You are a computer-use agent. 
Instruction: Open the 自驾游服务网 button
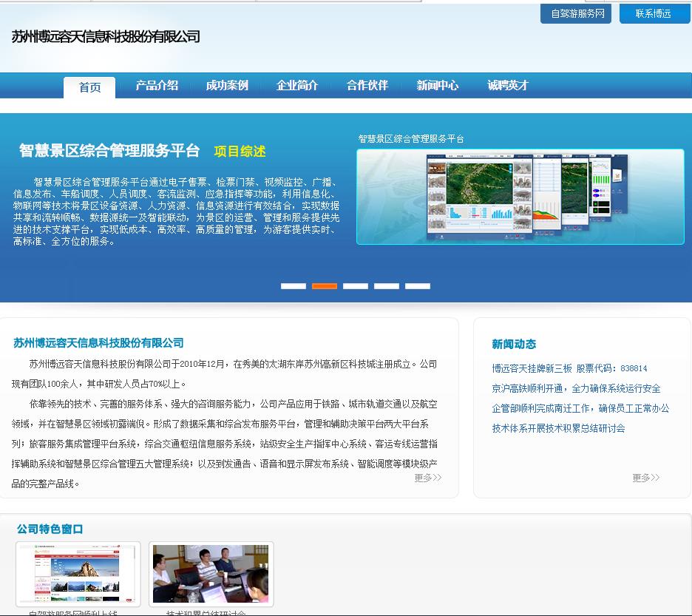(575, 14)
